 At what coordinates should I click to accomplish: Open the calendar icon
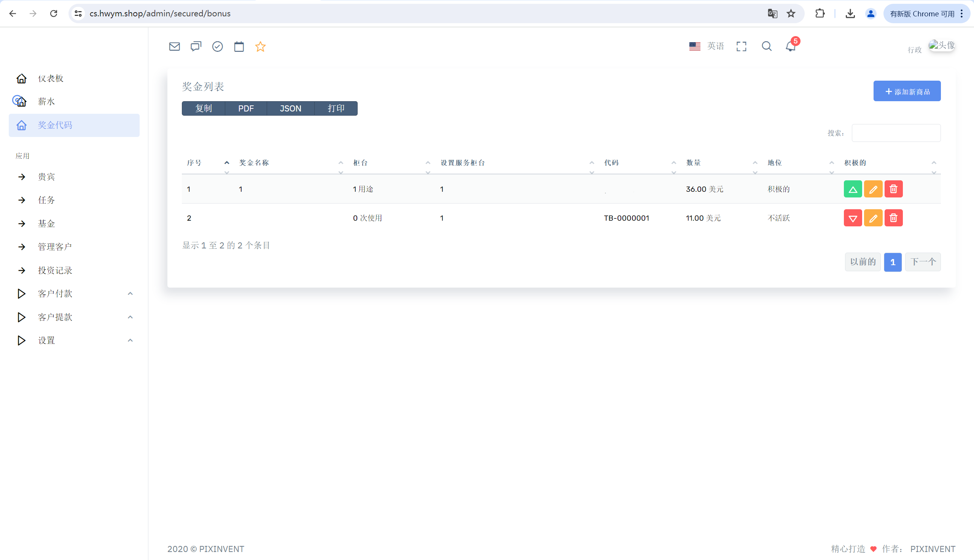[239, 46]
